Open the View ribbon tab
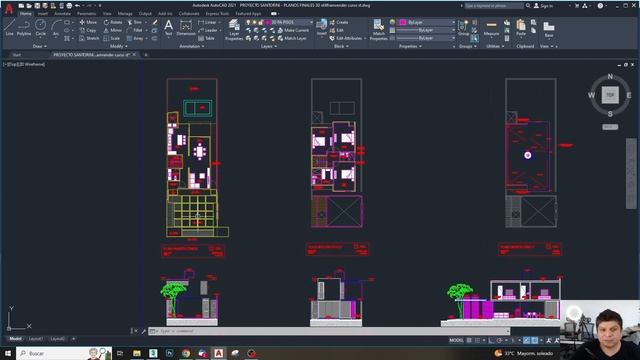The height and width of the screenshot is (360, 640). 107,13
